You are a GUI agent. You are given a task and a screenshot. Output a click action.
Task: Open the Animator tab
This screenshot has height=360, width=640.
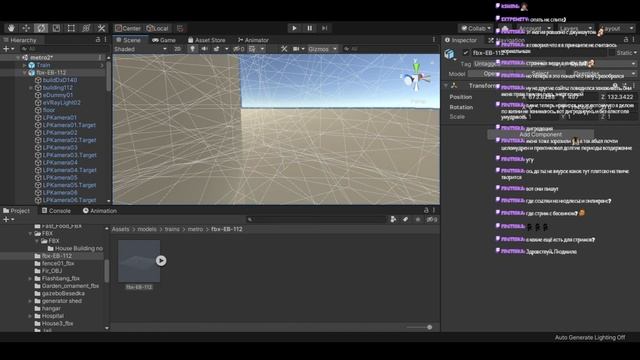coord(253,40)
